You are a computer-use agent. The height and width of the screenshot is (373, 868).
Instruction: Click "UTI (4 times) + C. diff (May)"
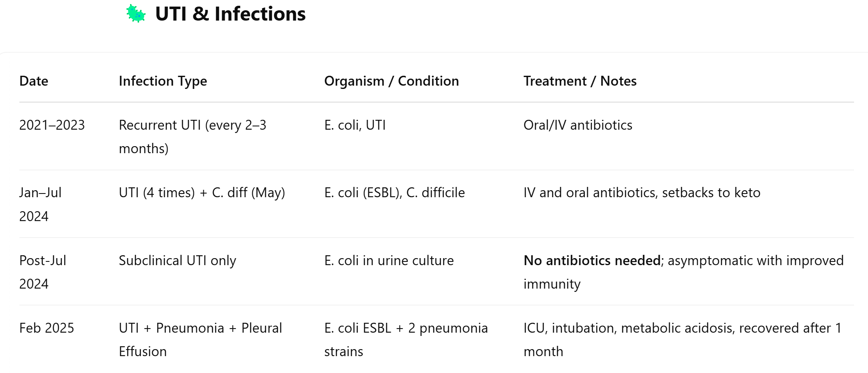(x=202, y=193)
